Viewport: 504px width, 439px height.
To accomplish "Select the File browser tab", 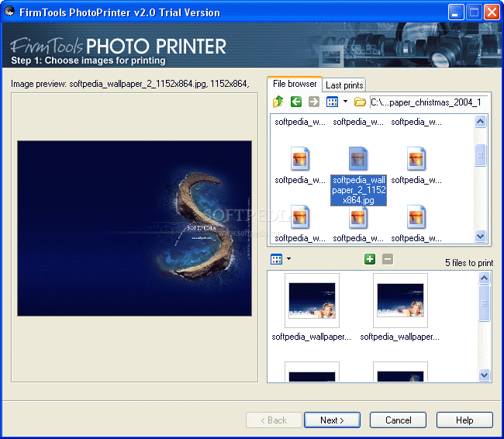I will [295, 84].
